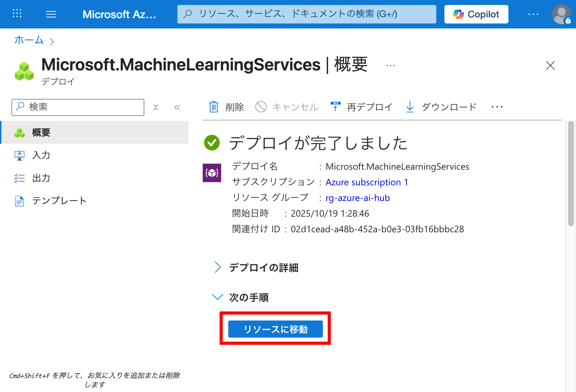Click the machine learning cubes header icon
The width and height of the screenshot is (576, 392).
point(24,71)
